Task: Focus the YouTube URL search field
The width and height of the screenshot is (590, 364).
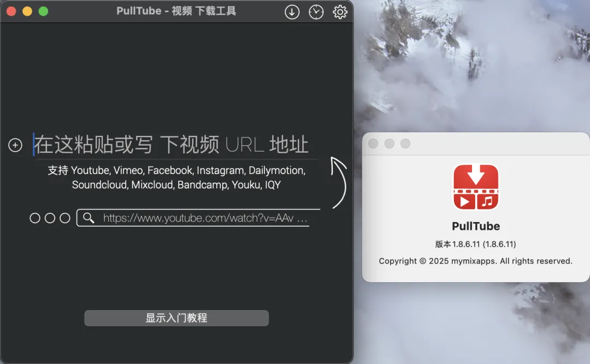Action: [205, 218]
